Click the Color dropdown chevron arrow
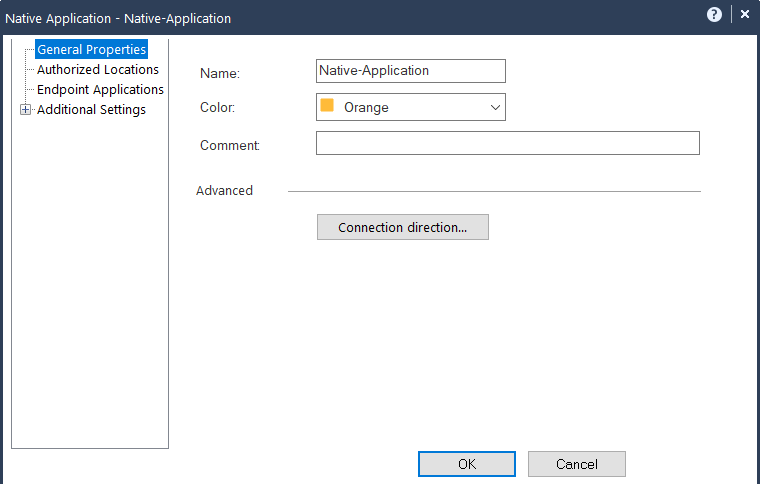The height and width of the screenshot is (484, 760). tap(494, 107)
